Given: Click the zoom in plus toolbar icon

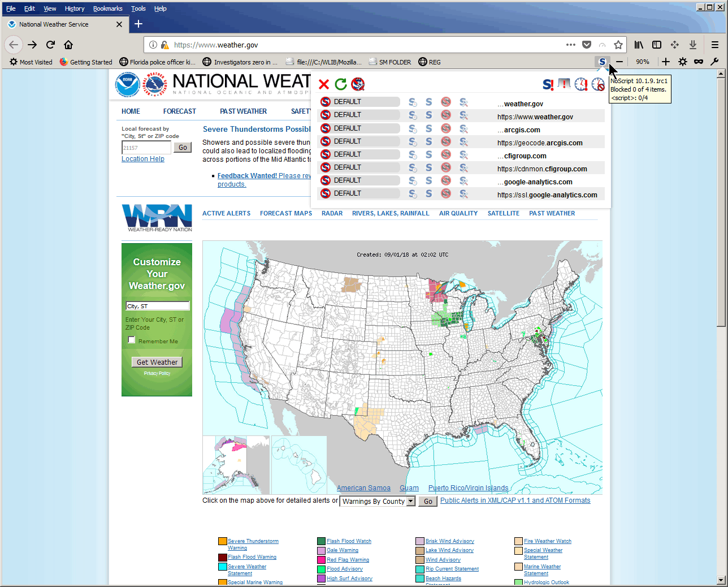Looking at the screenshot, I should pos(666,62).
